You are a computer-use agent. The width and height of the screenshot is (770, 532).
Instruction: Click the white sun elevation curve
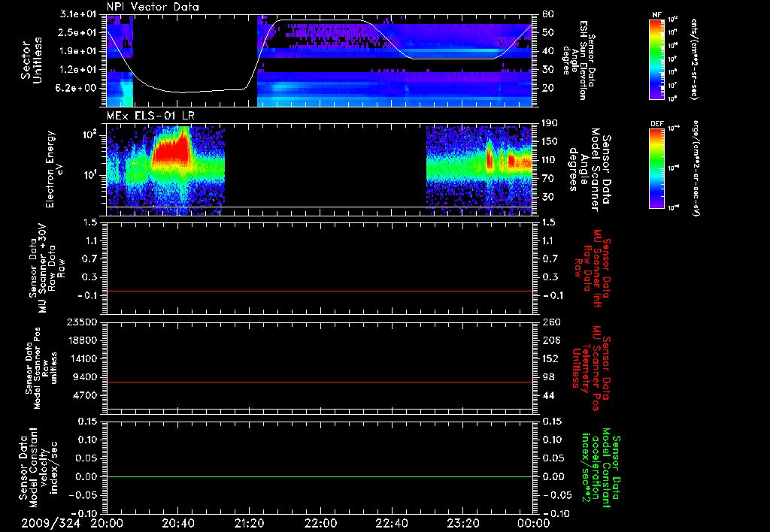320,56
